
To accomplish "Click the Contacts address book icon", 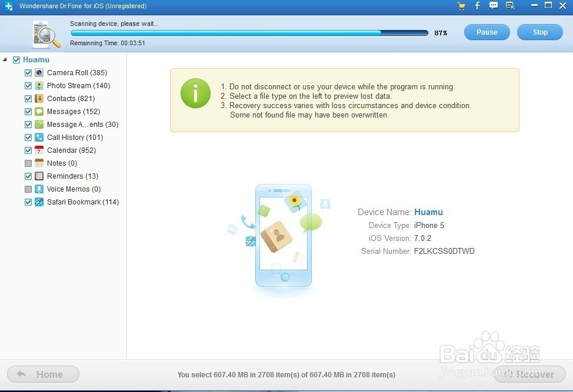I will [39, 99].
